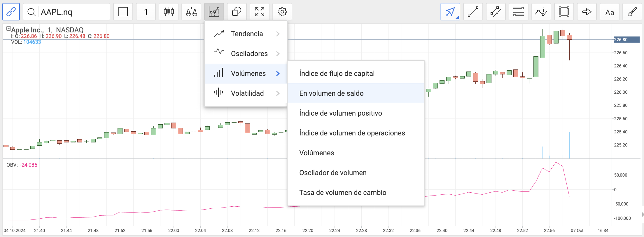Expand Volatilidad chevron arrow
644x237 pixels.
[x=278, y=93]
